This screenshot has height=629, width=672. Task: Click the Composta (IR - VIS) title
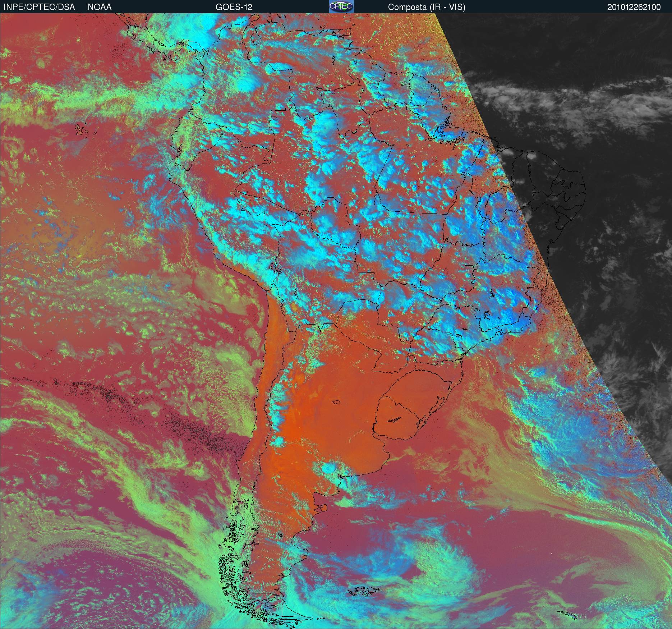(x=427, y=7)
